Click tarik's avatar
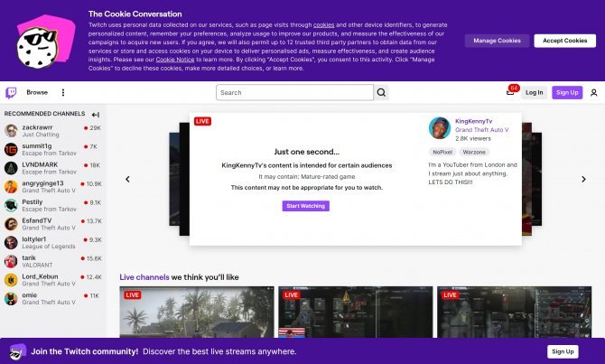Screen dimensions: 605x364 11,261
